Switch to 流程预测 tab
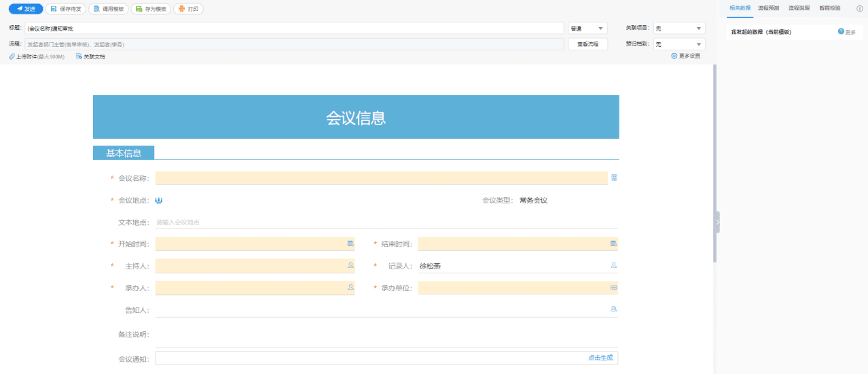The width and height of the screenshot is (868, 374). (x=768, y=8)
